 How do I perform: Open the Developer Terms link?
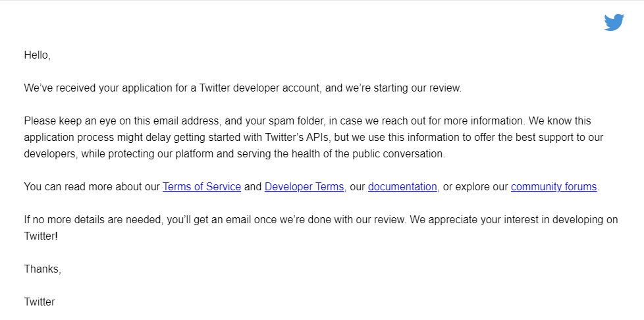[x=304, y=186]
